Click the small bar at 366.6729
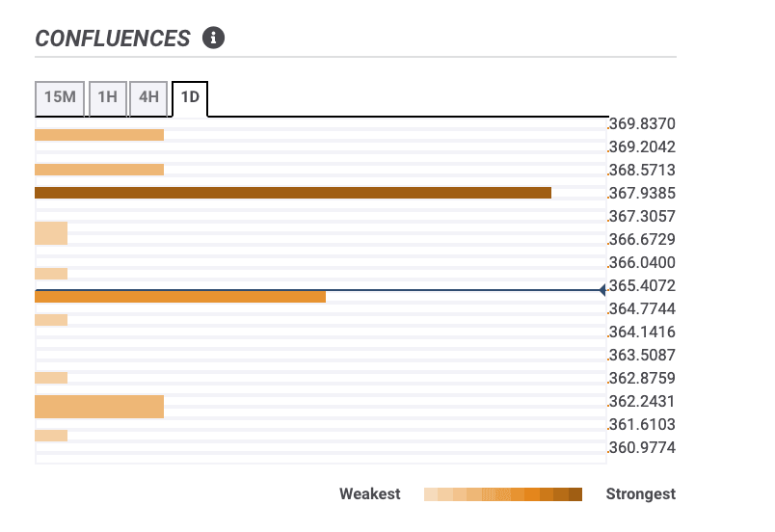 pos(51,233)
